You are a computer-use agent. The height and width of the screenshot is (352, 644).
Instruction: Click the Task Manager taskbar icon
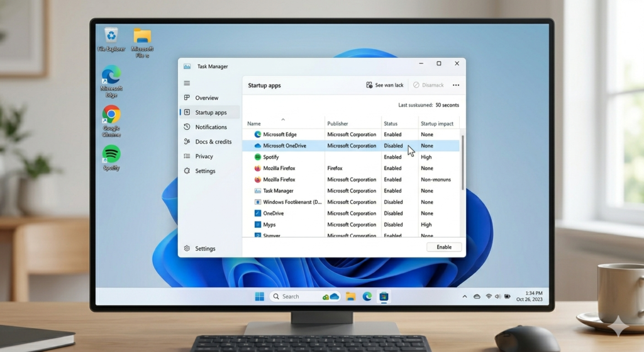click(384, 297)
